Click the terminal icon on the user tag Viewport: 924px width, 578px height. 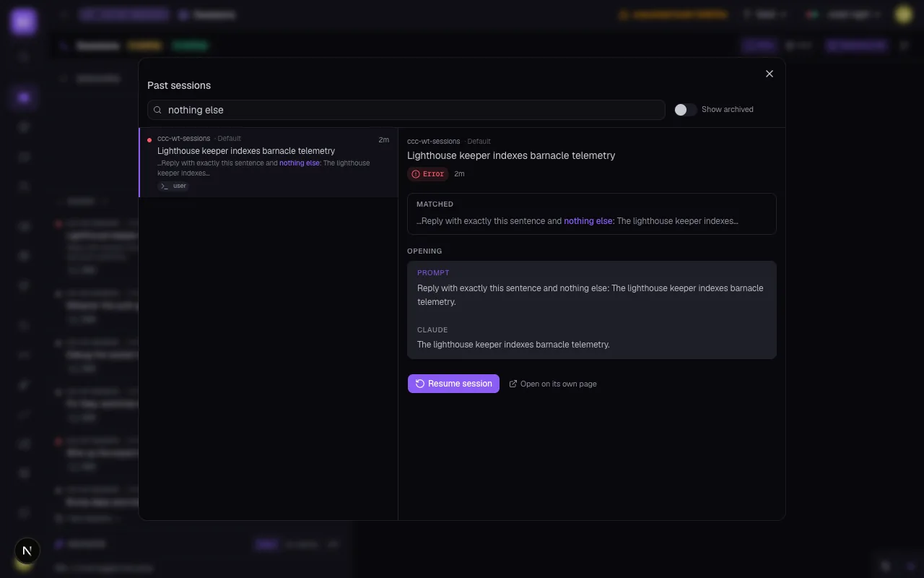tap(165, 186)
